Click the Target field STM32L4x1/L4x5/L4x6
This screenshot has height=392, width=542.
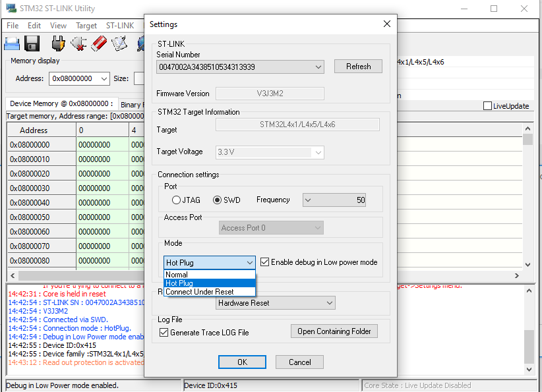tap(297, 125)
